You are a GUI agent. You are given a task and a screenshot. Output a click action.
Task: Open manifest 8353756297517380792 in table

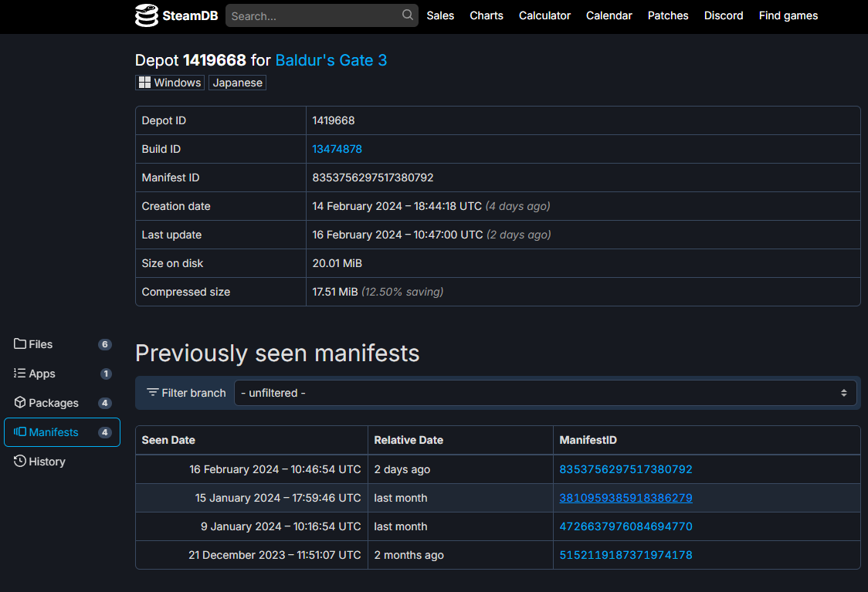(626, 469)
